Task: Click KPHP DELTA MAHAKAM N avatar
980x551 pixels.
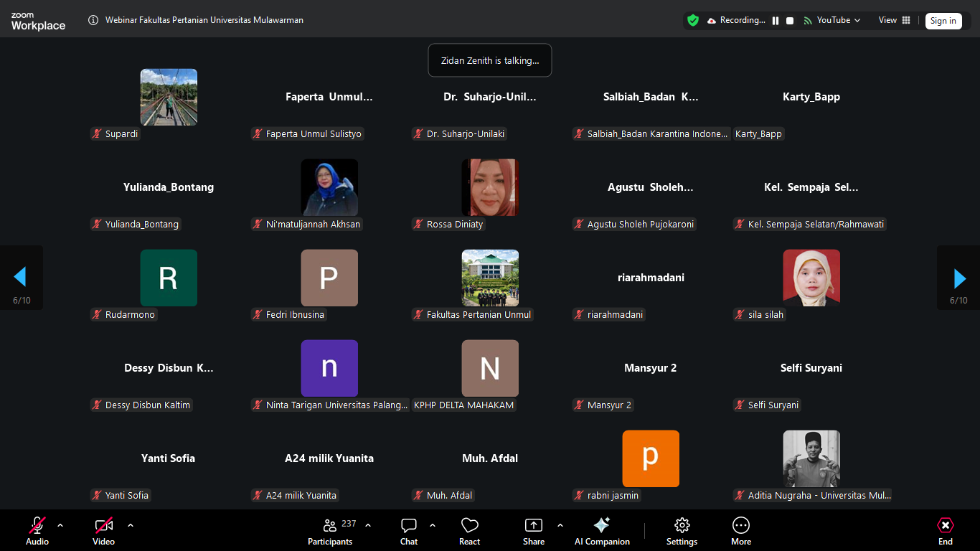Action: [x=490, y=368]
